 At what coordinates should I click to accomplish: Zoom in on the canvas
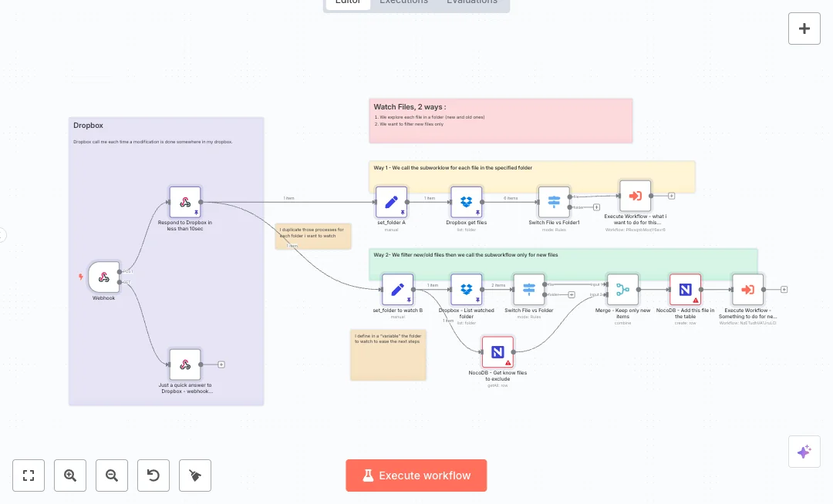pos(70,475)
